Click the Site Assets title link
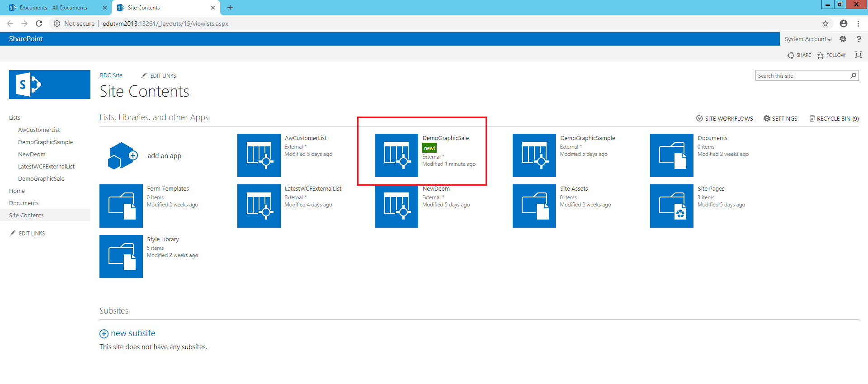Image resolution: width=868 pixels, height=384 pixels. tap(574, 189)
